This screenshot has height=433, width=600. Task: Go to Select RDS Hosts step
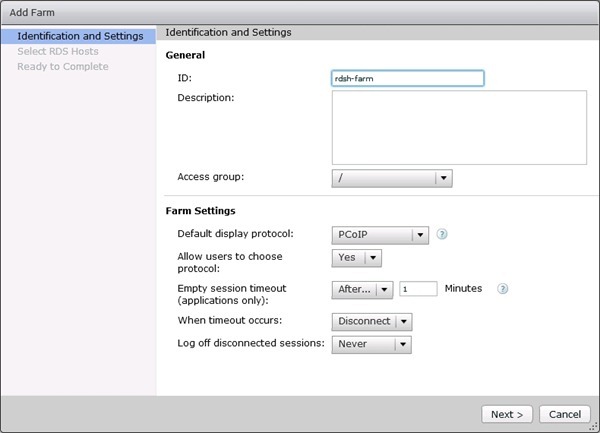click(x=58, y=51)
